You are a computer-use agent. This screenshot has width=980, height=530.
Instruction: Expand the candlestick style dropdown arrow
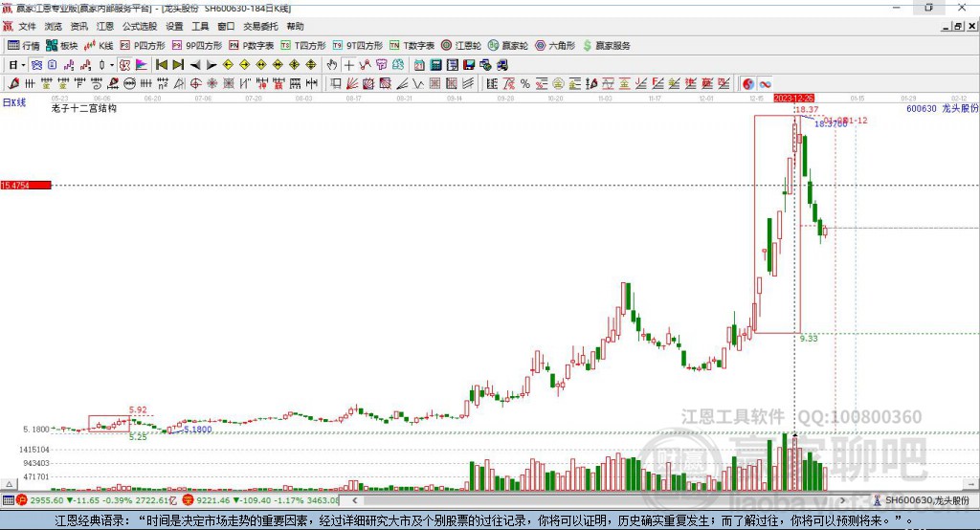pyautogui.click(x=112, y=65)
